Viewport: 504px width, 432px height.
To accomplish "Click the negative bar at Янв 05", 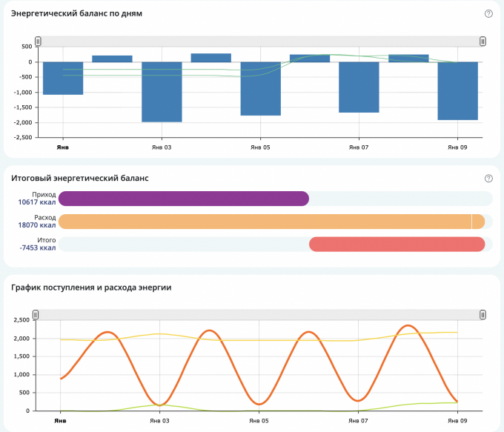I will click(260, 89).
